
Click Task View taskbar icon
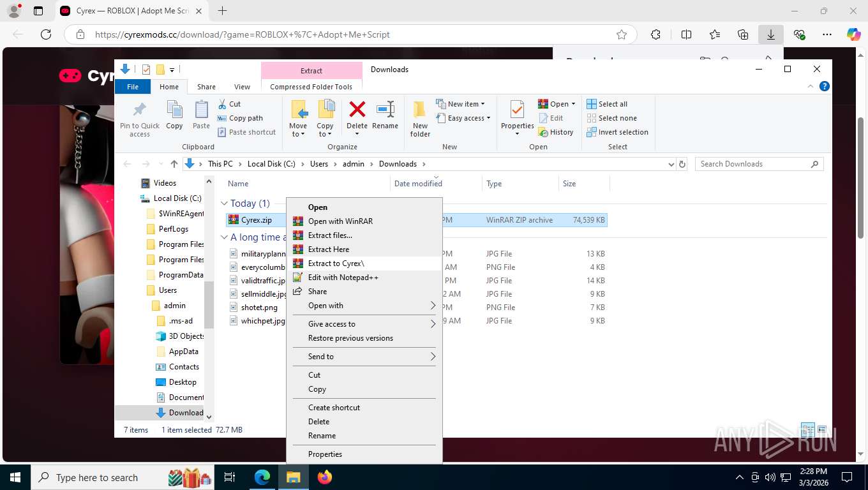point(230,477)
